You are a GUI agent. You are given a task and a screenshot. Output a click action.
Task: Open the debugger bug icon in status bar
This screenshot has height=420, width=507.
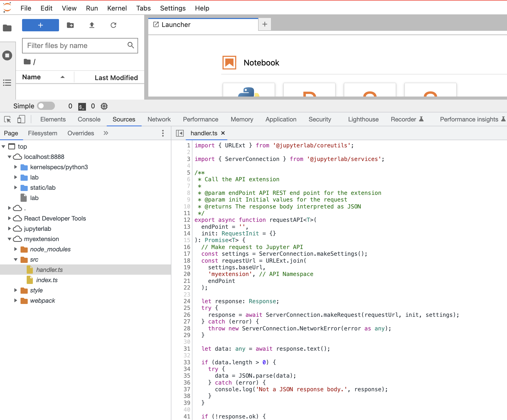[x=104, y=106]
